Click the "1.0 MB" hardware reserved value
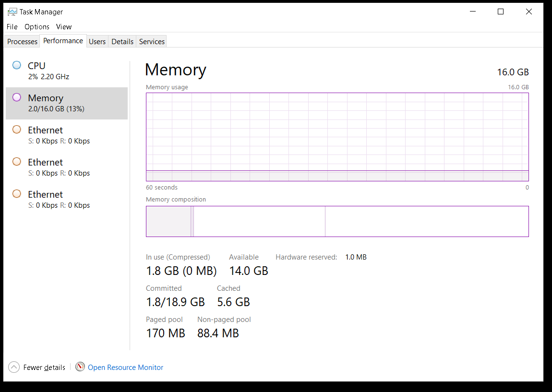 click(356, 257)
